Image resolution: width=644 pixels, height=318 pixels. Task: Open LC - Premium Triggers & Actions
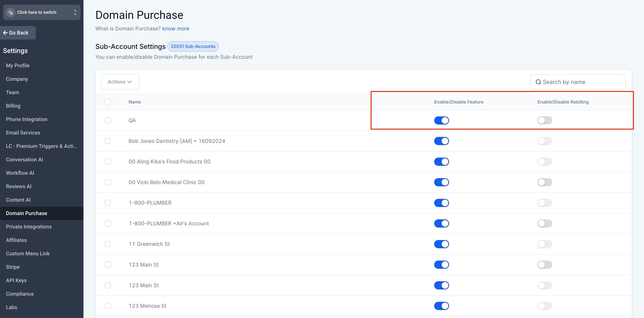(x=42, y=146)
